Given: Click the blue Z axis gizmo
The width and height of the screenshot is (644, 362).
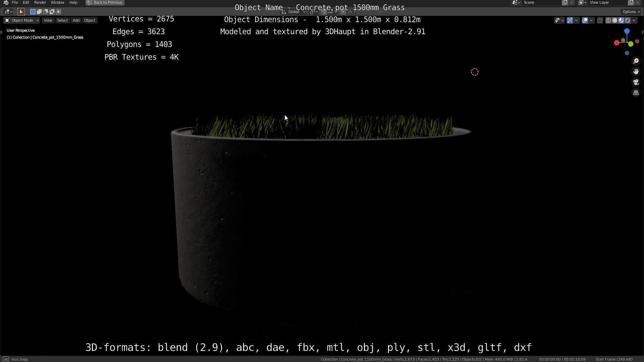Looking at the screenshot, I should [x=627, y=31].
